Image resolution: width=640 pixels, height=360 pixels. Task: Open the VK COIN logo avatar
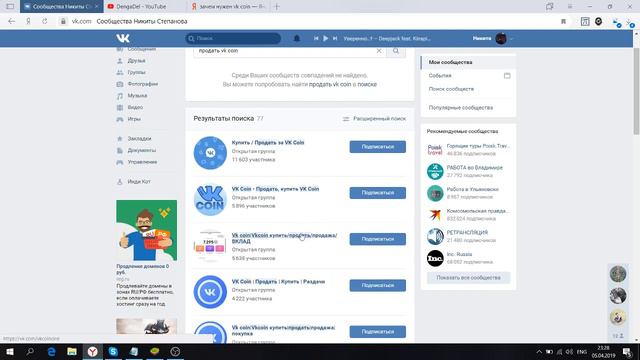[x=210, y=199]
